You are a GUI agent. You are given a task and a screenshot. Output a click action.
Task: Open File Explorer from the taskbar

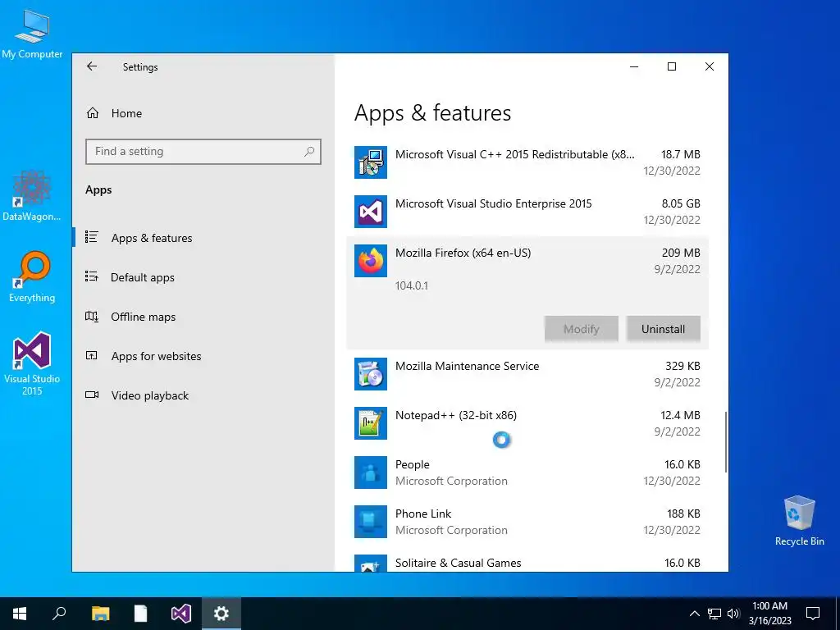pos(100,614)
